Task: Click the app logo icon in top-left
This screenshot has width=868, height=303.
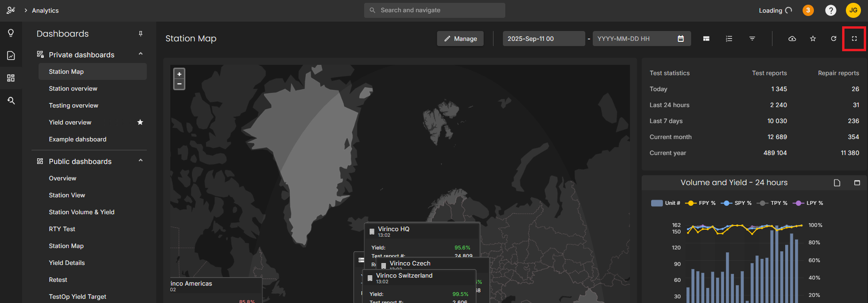Action: point(11,10)
